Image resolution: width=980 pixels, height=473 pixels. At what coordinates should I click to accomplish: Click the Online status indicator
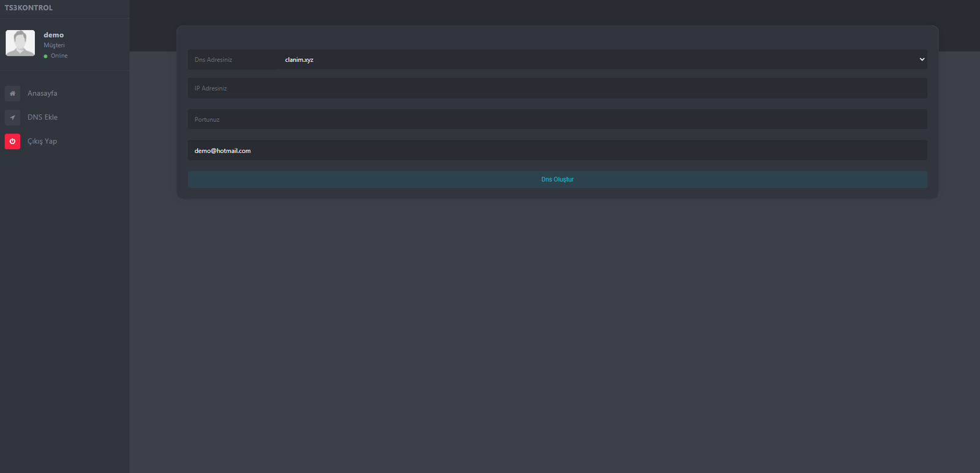(x=56, y=56)
